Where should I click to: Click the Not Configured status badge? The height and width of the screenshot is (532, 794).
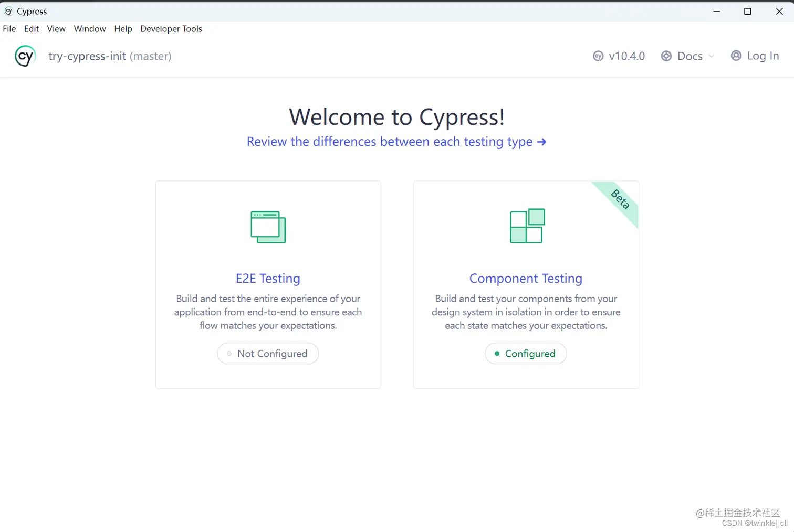[268, 354]
